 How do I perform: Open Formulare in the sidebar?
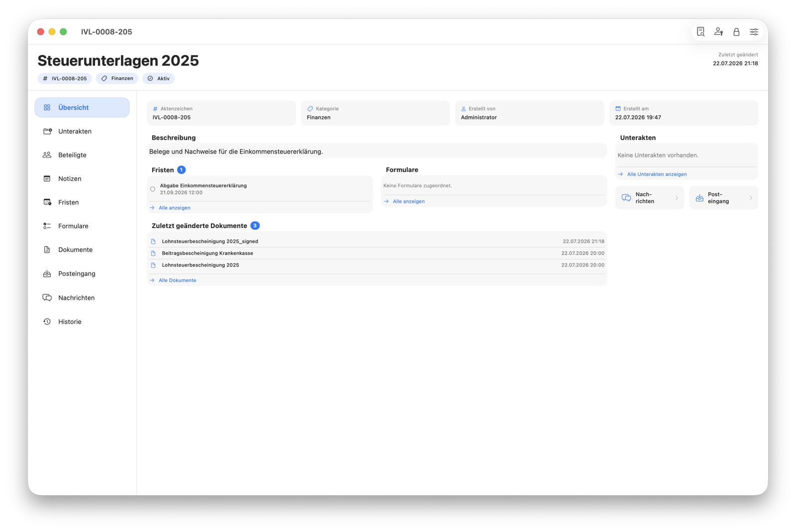point(82,226)
